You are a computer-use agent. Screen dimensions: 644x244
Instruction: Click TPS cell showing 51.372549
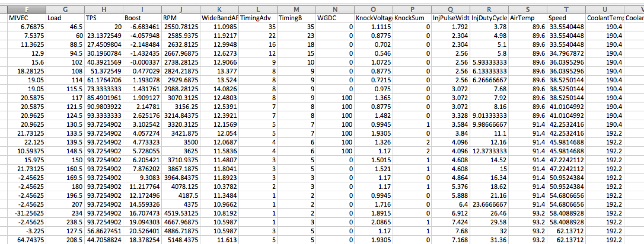104,71
